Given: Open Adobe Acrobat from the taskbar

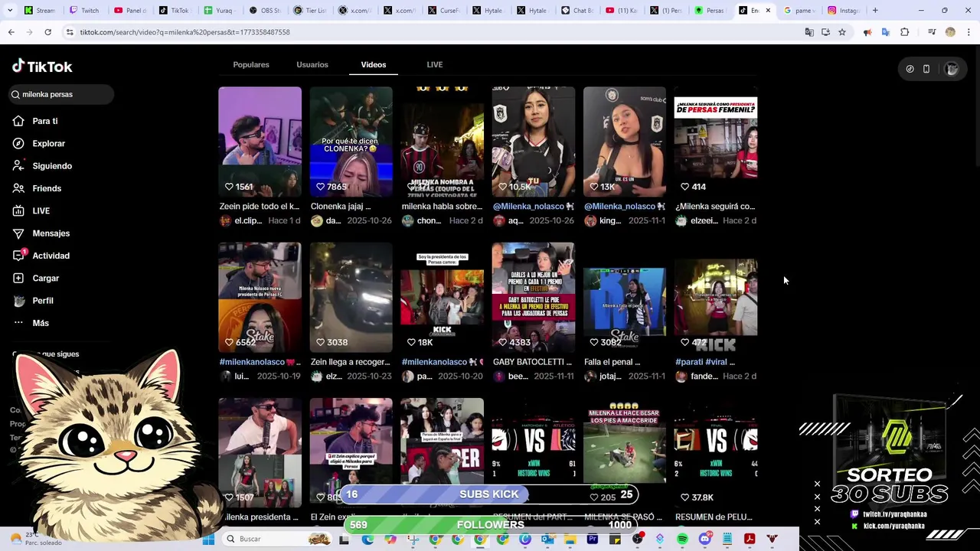Looking at the screenshot, I should click(750, 539).
